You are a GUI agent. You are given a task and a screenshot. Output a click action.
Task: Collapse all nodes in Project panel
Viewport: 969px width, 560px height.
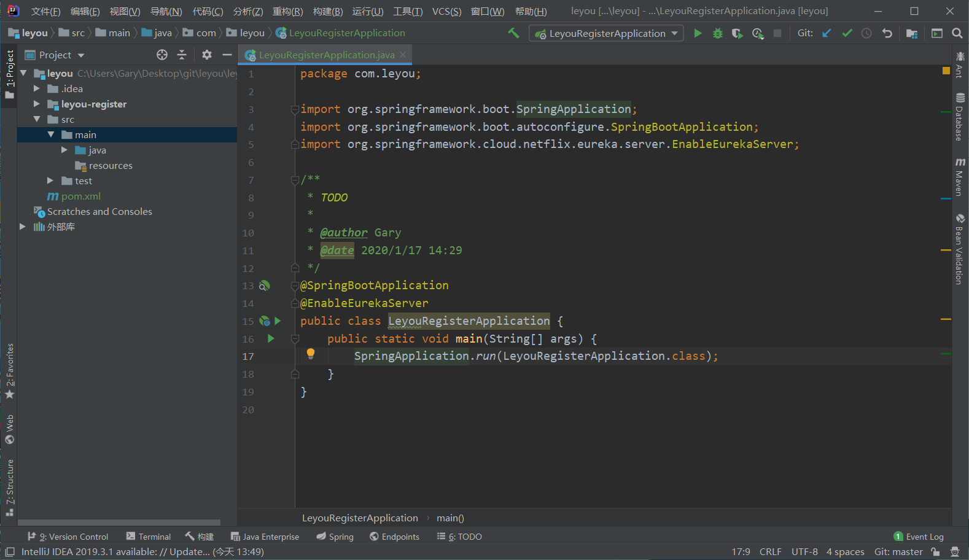tap(182, 55)
